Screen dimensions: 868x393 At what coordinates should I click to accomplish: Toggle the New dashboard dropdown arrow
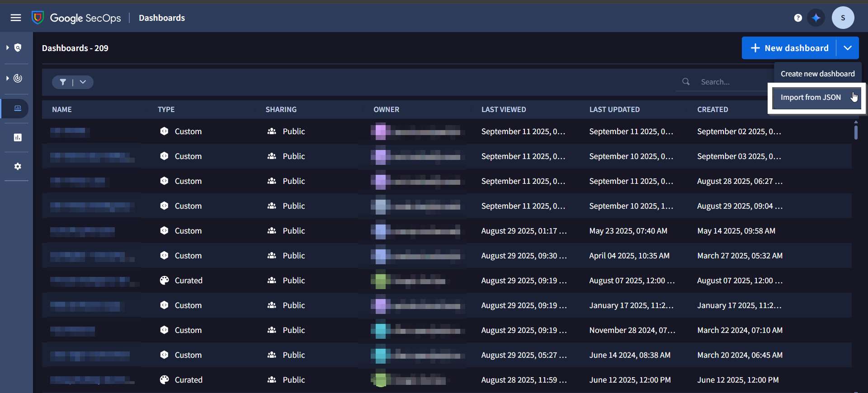(x=848, y=48)
